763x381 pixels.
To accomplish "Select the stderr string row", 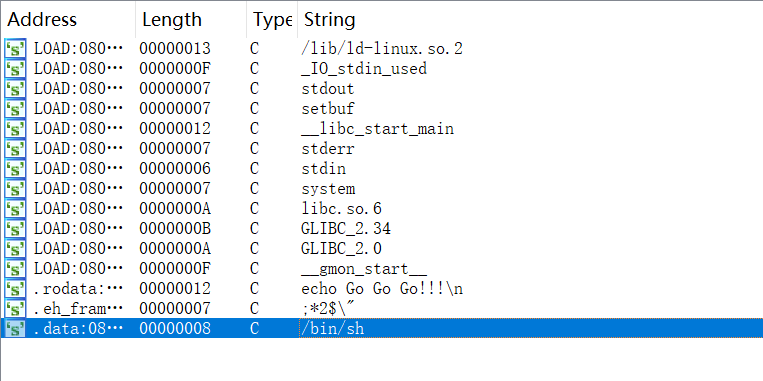I will 382,148.
